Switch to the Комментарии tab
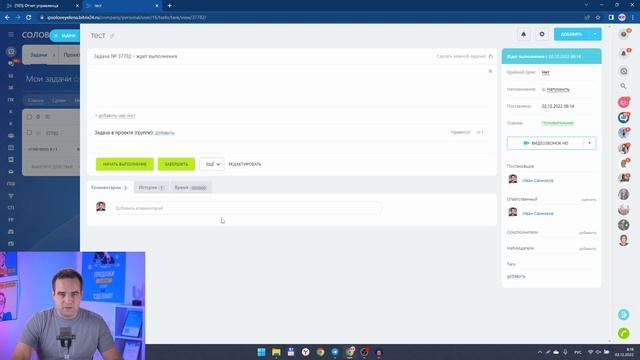Screen dimensions: 640x360 109,187
